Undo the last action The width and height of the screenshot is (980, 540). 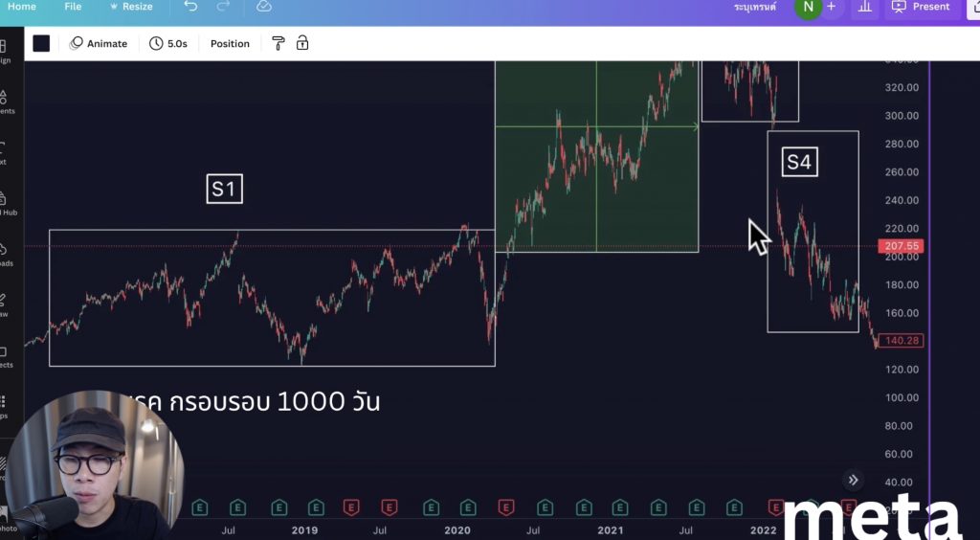pos(190,7)
